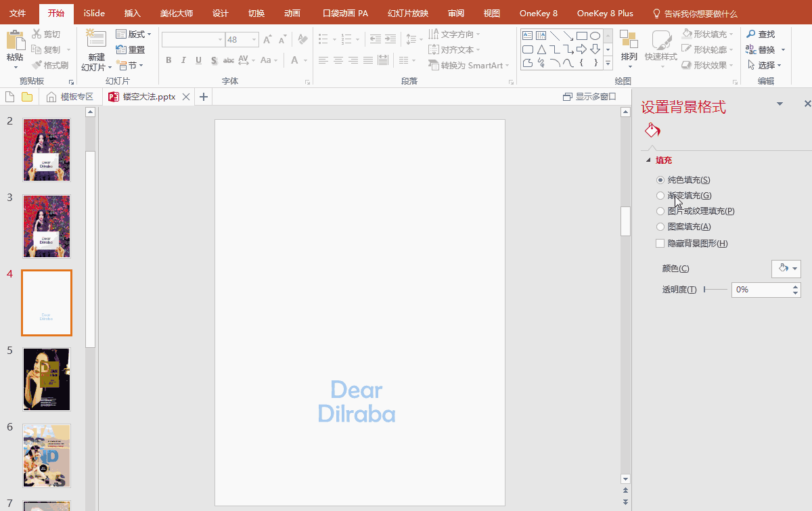Select picture or texture fill (图片或纹理填充)
This screenshot has width=812, height=511.
660,211
